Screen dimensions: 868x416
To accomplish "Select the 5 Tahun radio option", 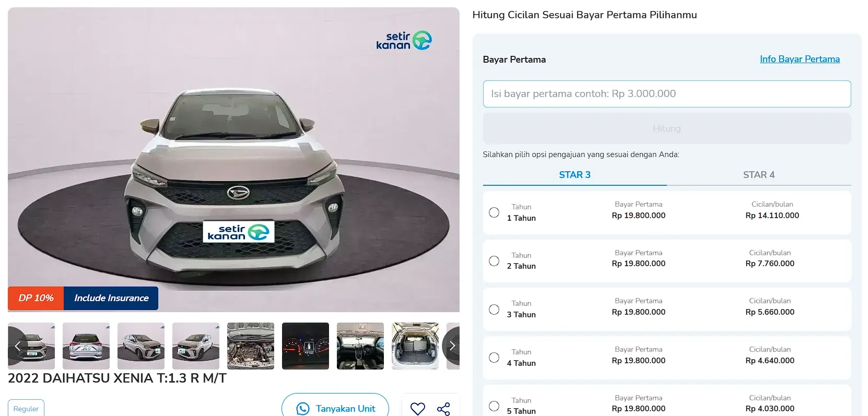I will pos(494,406).
